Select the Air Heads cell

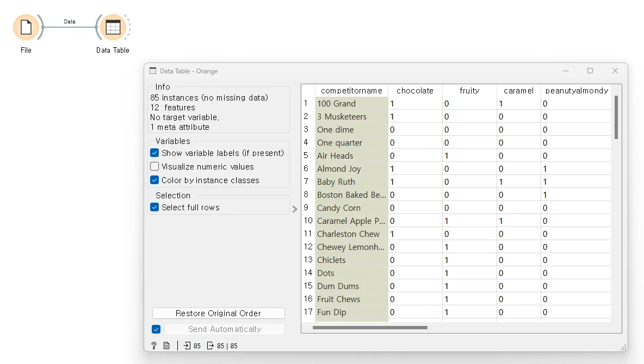click(x=351, y=155)
